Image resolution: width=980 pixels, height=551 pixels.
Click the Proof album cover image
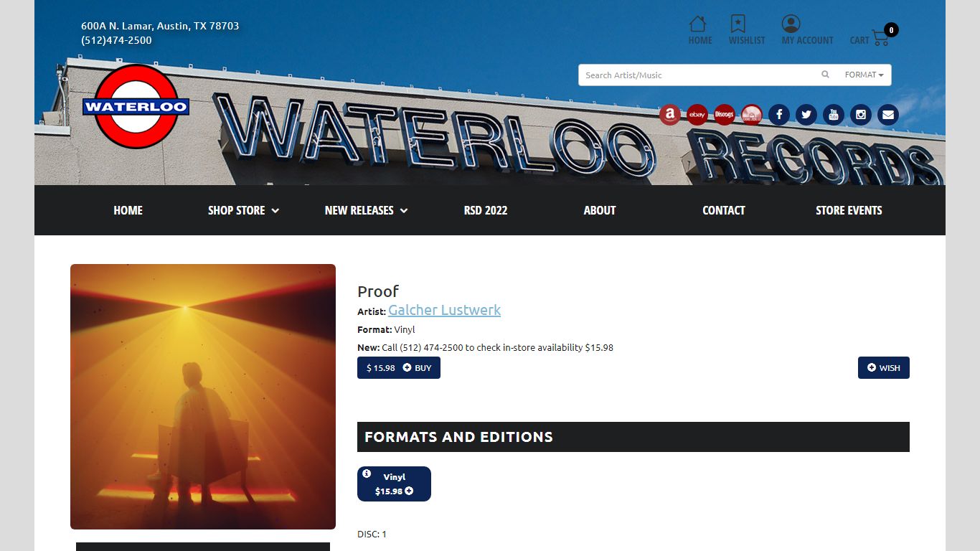203,397
